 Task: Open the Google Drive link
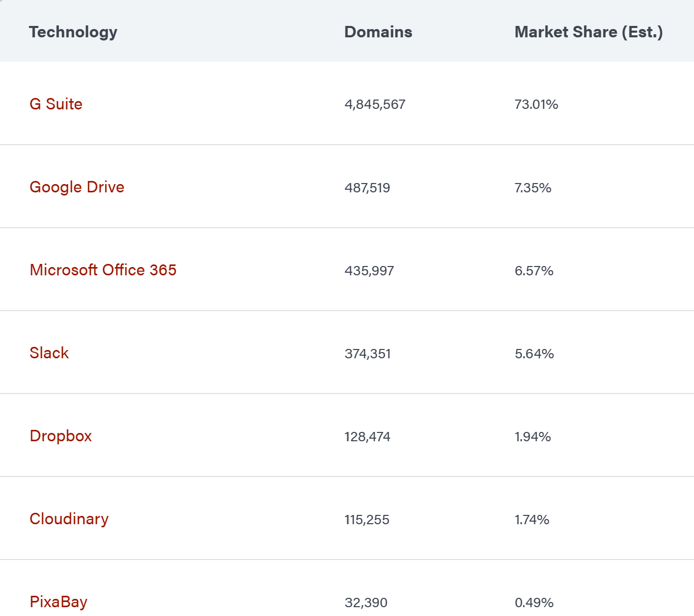[77, 187]
